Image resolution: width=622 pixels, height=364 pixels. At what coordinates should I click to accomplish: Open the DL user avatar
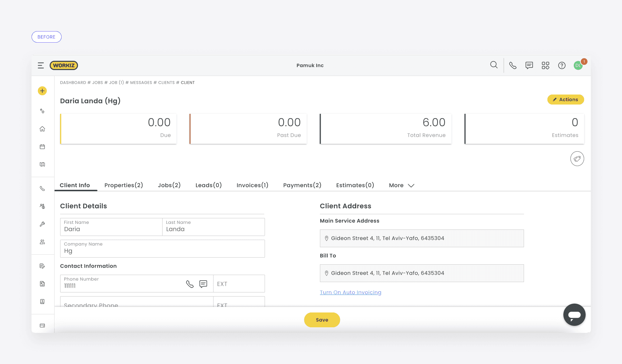click(x=578, y=66)
